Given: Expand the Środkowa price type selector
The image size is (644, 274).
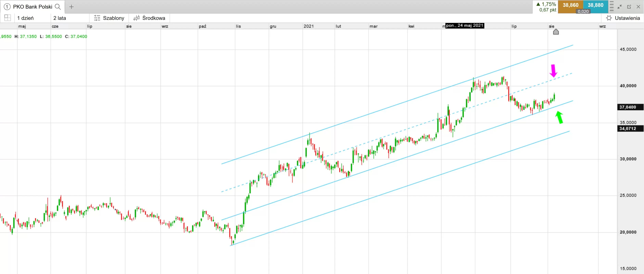Looking at the screenshot, I should [150, 18].
